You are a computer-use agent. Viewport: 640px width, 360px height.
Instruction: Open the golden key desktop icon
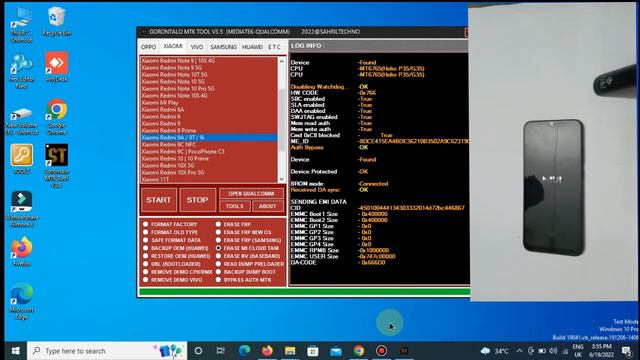pyautogui.click(x=21, y=159)
